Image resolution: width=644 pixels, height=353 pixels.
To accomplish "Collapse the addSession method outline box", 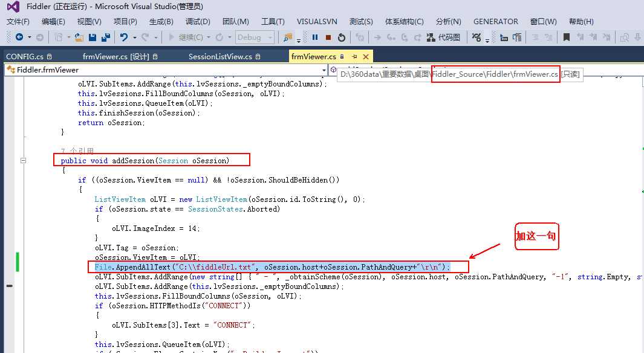I will click(x=24, y=161).
